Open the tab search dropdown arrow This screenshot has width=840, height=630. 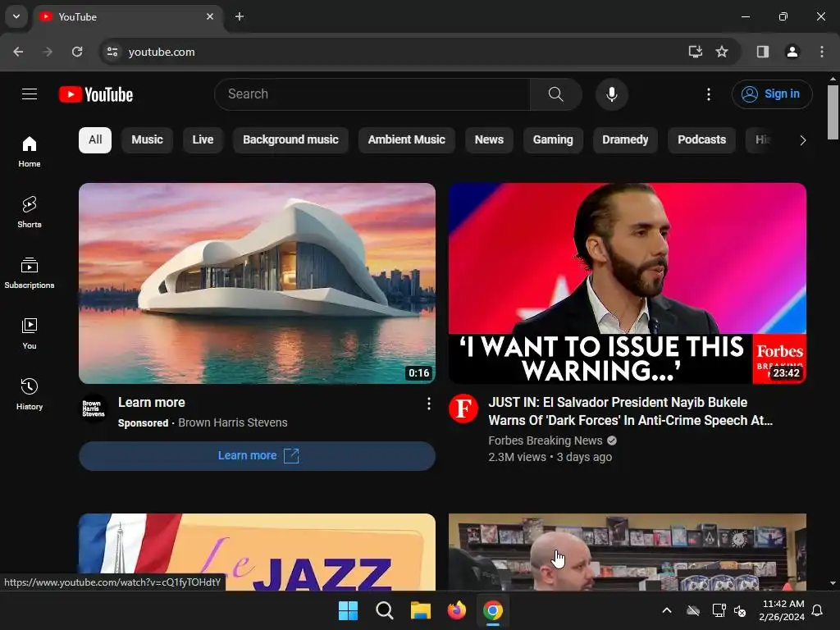16,16
